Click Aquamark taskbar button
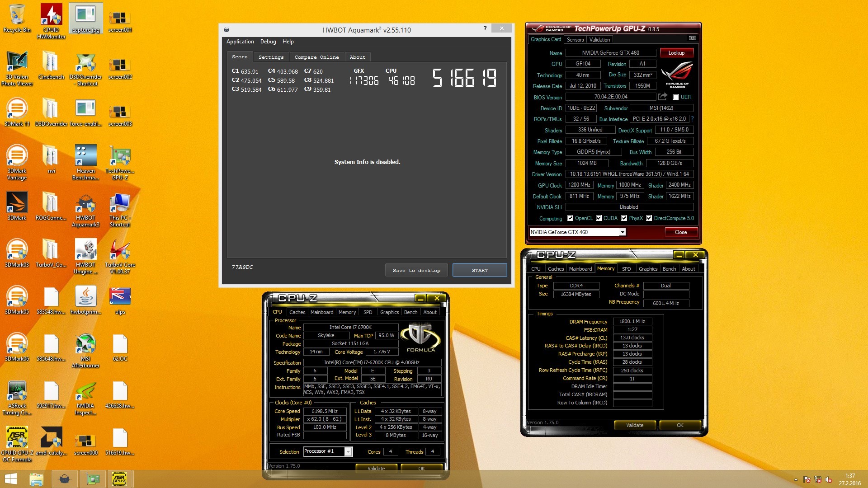 [65, 479]
